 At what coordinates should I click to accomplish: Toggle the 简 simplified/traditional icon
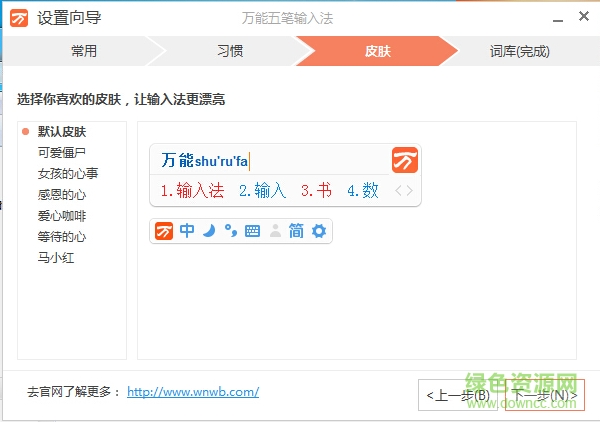296,231
